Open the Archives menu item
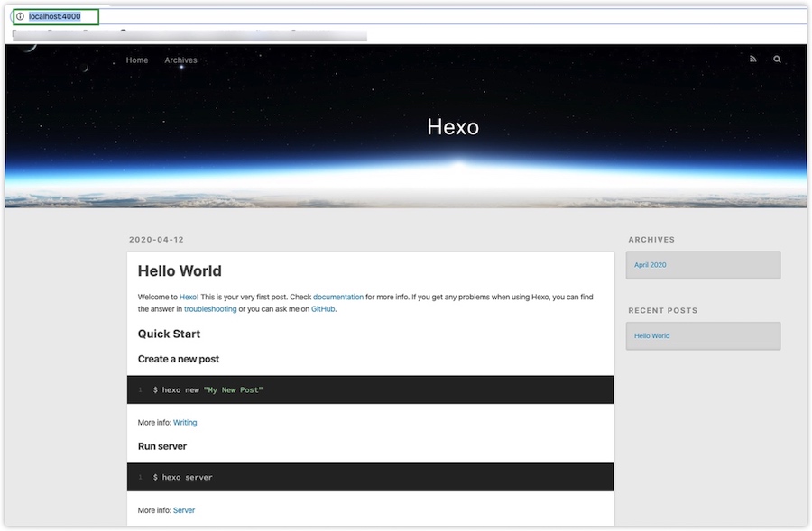The width and height of the screenshot is (812, 531). click(x=180, y=60)
